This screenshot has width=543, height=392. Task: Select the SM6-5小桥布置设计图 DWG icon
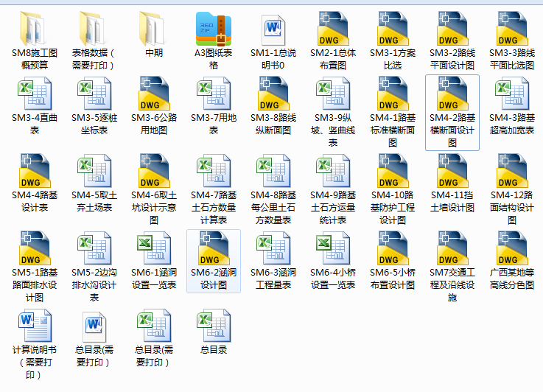click(x=393, y=248)
